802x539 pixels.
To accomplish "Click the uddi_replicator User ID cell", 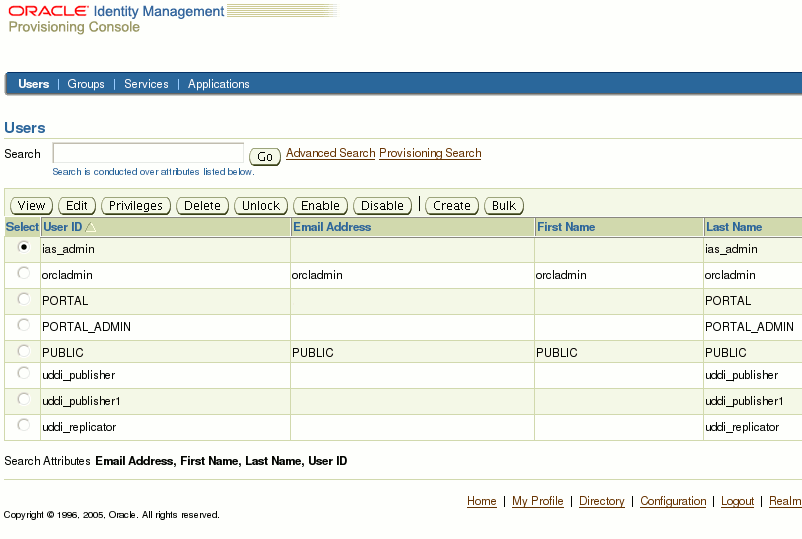I will [166, 427].
